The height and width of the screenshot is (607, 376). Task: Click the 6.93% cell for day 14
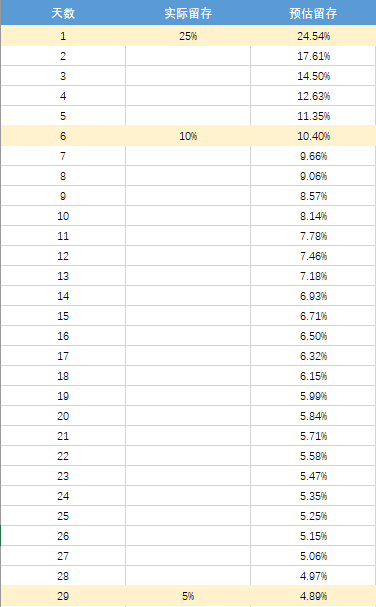click(313, 296)
